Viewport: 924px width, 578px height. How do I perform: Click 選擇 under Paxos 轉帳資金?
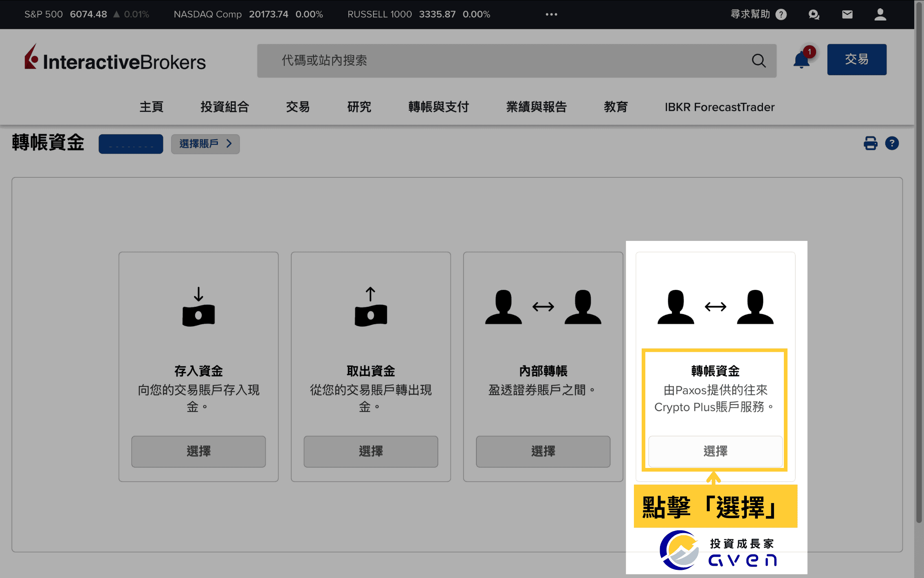[715, 451]
